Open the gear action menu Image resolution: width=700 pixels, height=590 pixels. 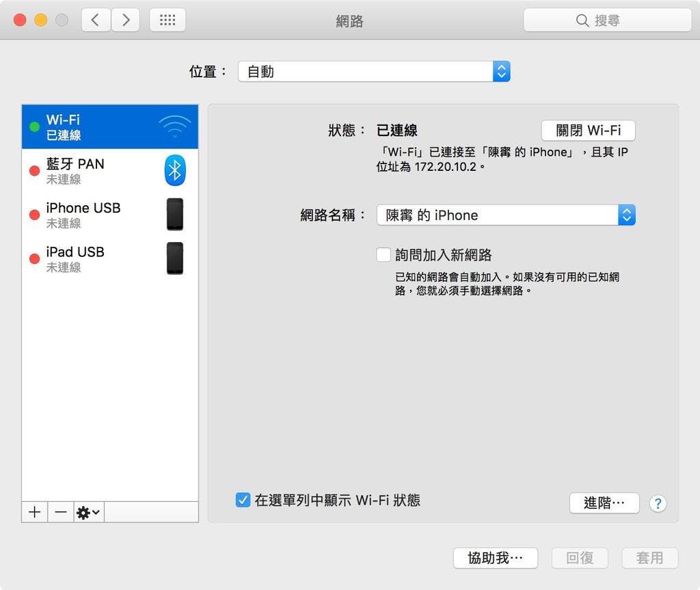click(89, 512)
